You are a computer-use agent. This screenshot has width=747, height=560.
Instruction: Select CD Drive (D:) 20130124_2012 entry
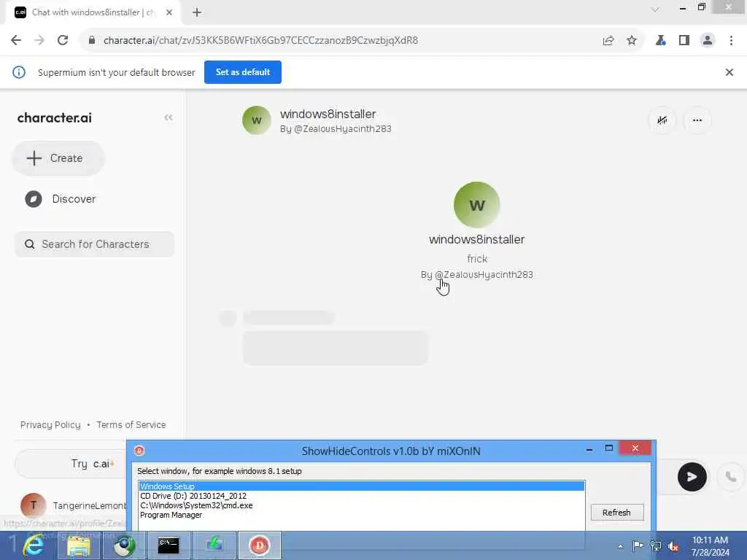(362, 496)
